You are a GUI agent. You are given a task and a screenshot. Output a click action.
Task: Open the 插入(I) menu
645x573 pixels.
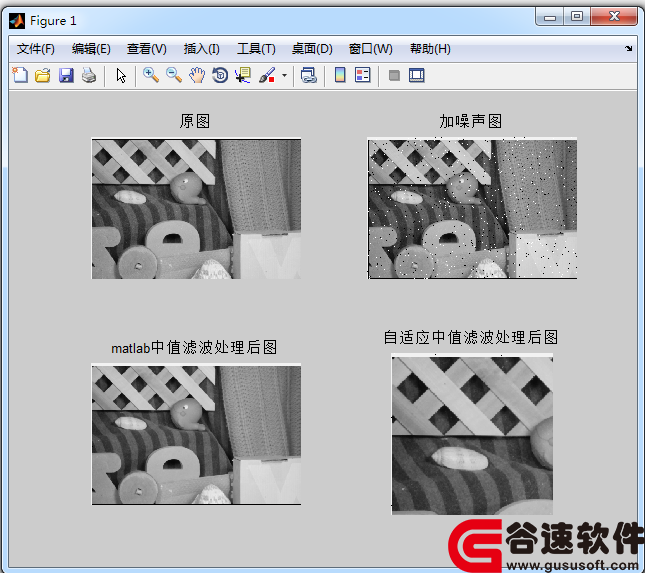[x=202, y=49]
